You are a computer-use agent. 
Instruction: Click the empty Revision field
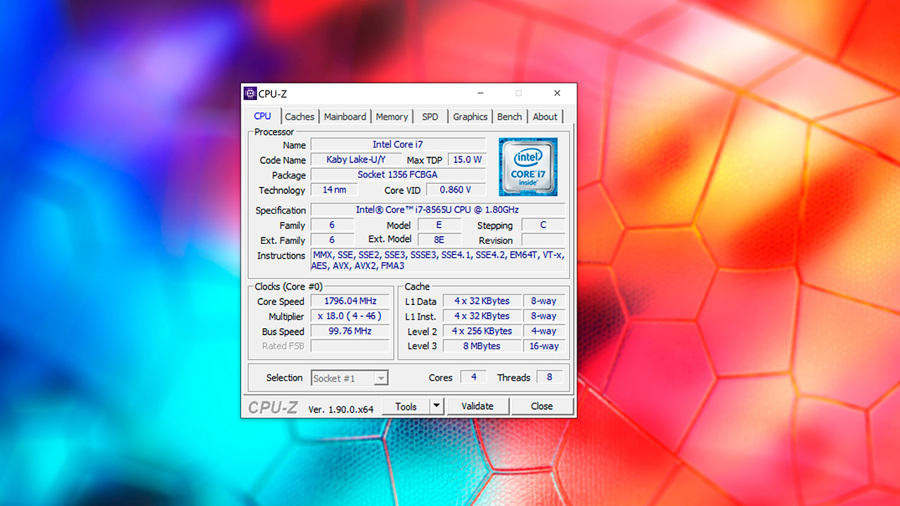tap(543, 240)
